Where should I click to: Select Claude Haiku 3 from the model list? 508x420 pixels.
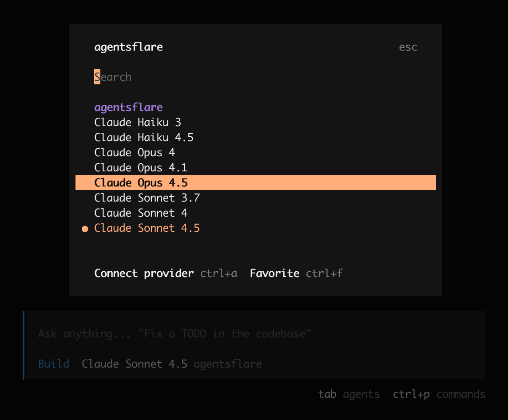click(138, 122)
